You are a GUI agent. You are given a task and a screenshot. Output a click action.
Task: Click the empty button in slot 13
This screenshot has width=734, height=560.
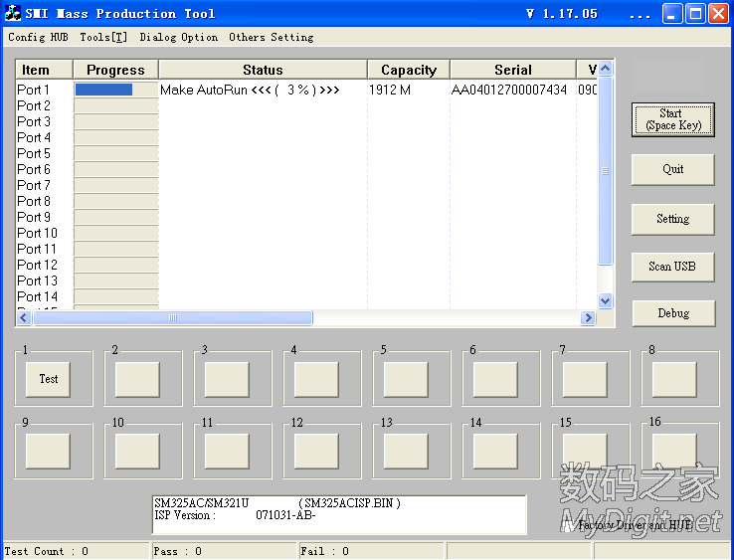(406, 451)
